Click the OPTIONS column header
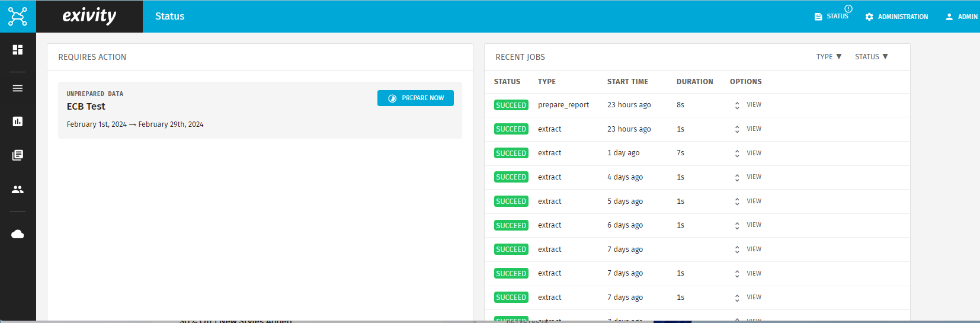The width and height of the screenshot is (980, 323). pyautogui.click(x=746, y=82)
